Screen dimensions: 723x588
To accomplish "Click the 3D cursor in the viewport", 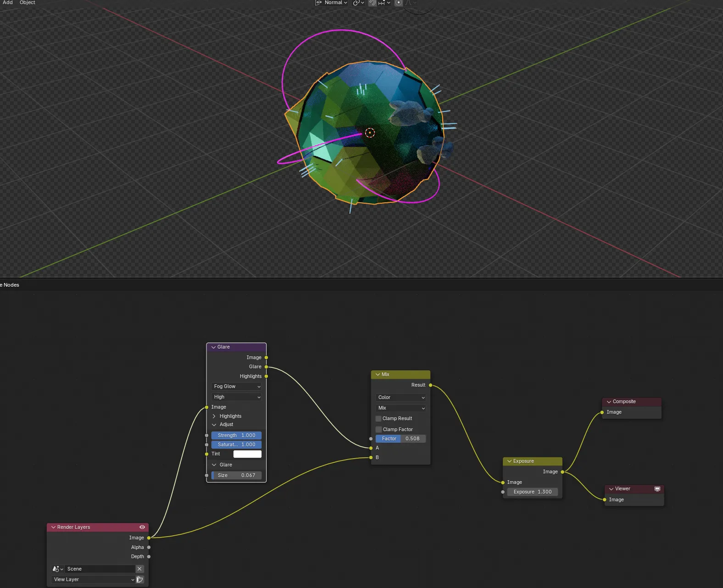I will (370, 133).
